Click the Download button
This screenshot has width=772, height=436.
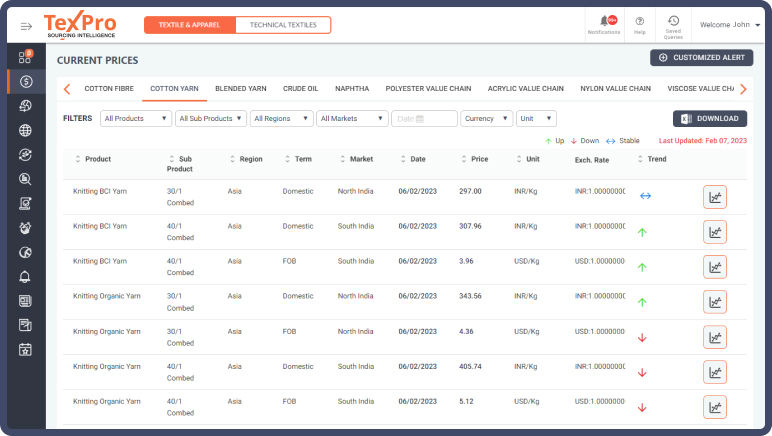709,118
